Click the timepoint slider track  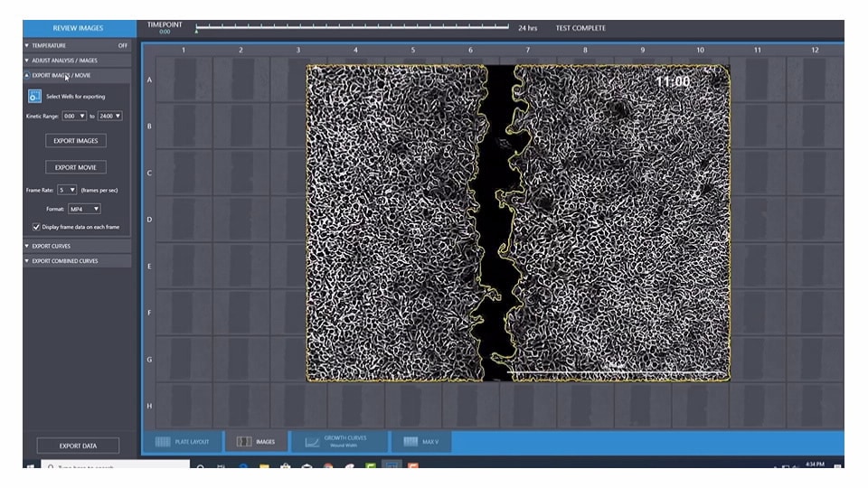(x=353, y=28)
